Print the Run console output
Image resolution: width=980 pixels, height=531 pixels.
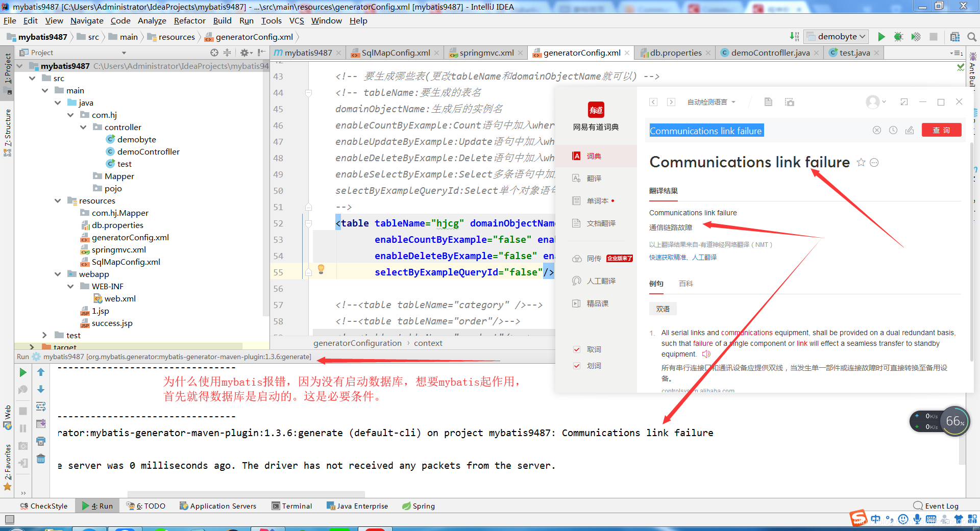[x=41, y=441]
